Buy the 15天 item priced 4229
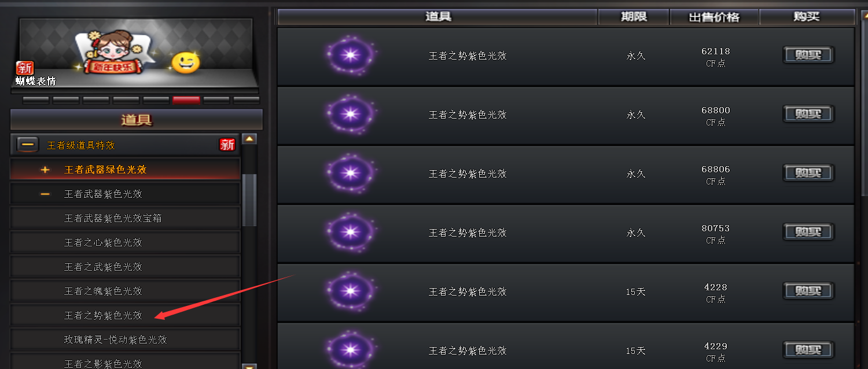The height and width of the screenshot is (369, 868). tap(808, 350)
